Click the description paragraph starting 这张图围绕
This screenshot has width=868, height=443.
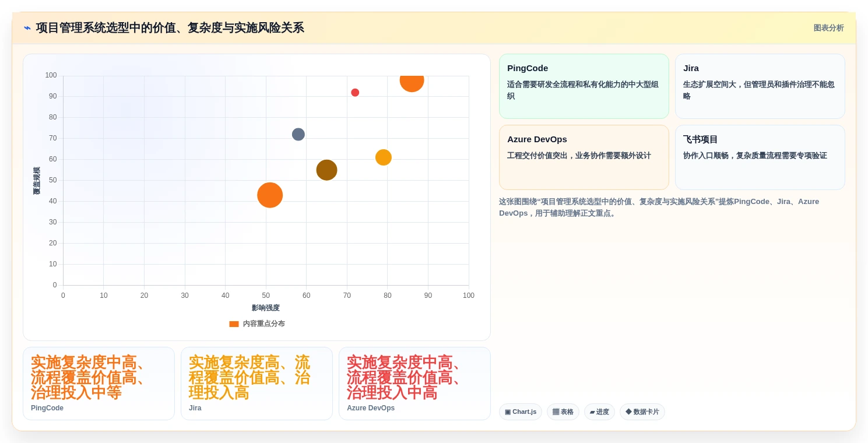point(659,208)
